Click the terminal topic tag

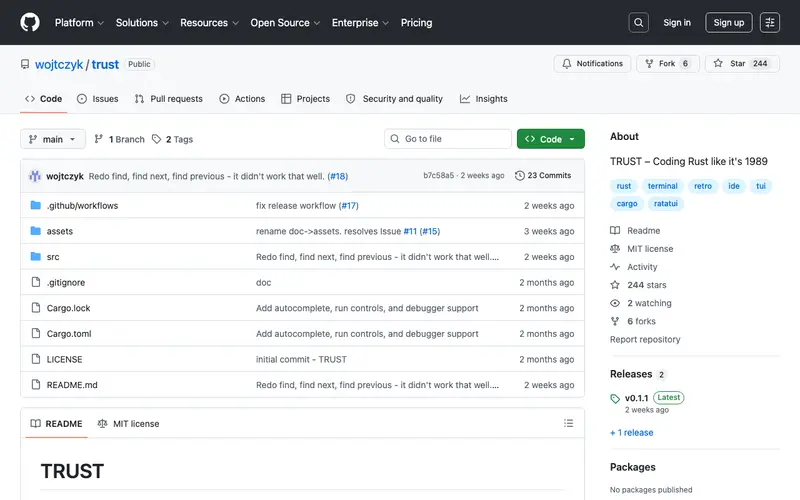pyautogui.click(x=662, y=186)
